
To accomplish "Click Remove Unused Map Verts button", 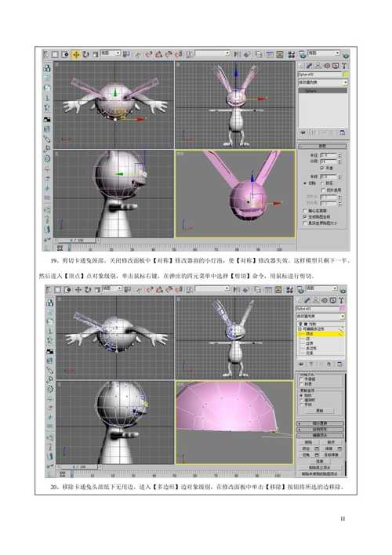I will [319, 473].
